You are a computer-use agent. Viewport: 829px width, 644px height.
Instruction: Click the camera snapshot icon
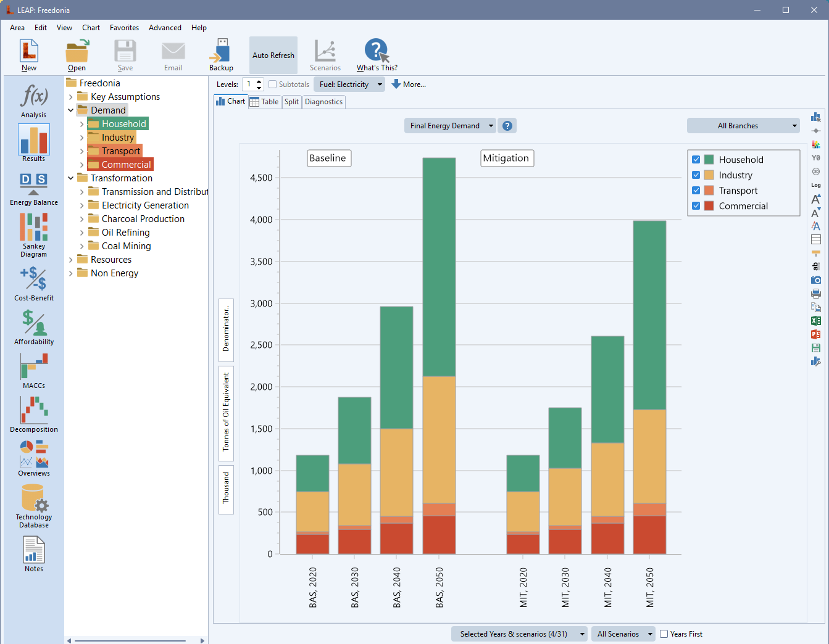pos(815,280)
